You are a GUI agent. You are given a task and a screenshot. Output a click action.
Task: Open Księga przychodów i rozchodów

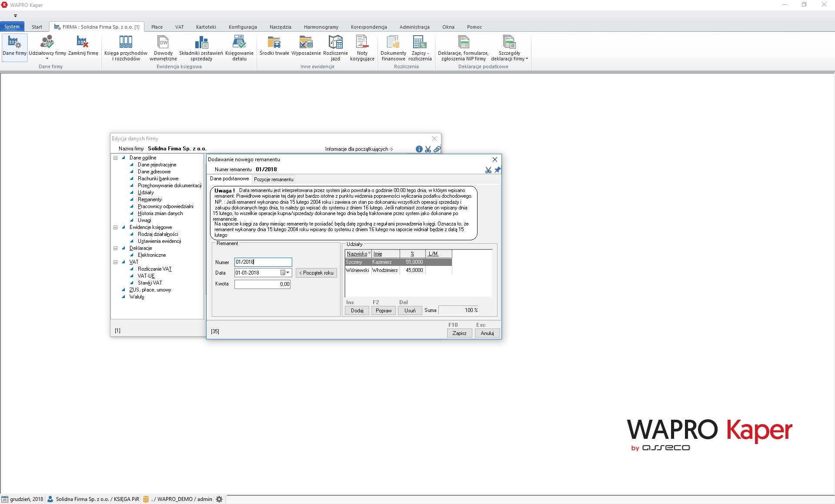point(126,48)
